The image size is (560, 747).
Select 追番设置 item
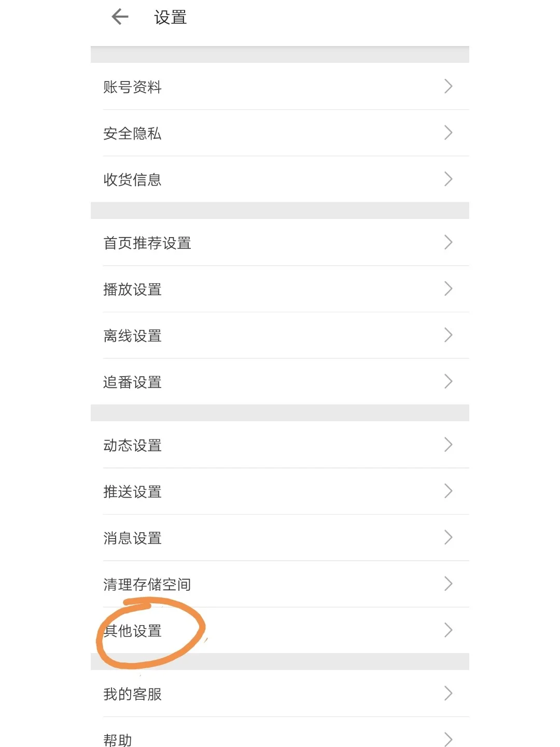[x=280, y=381]
